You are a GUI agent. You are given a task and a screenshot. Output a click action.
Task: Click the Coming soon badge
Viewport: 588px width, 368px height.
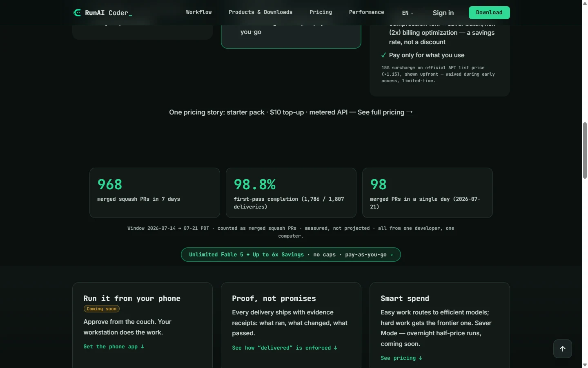pyautogui.click(x=102, y=309)
